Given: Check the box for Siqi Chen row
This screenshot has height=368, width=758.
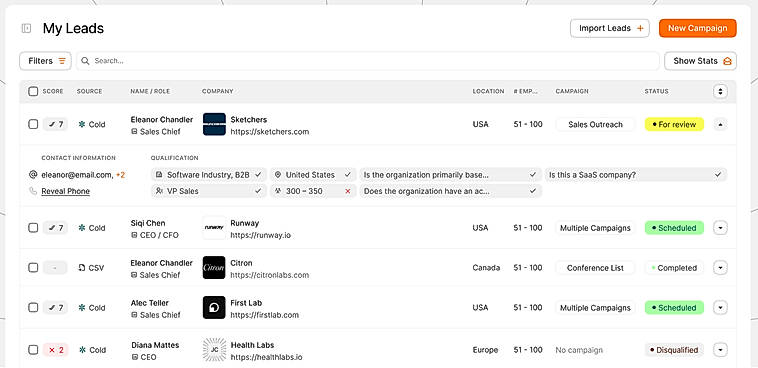Looking at the screenshot, I should point(33,228).
